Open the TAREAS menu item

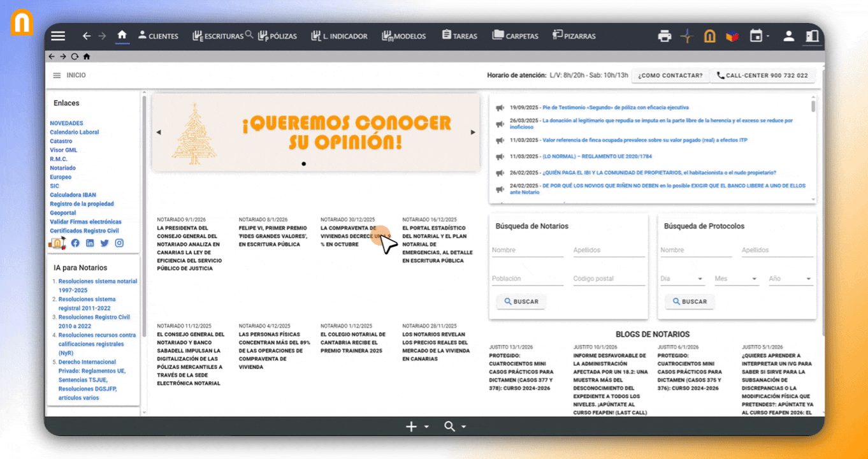click(x=459, y=36)
